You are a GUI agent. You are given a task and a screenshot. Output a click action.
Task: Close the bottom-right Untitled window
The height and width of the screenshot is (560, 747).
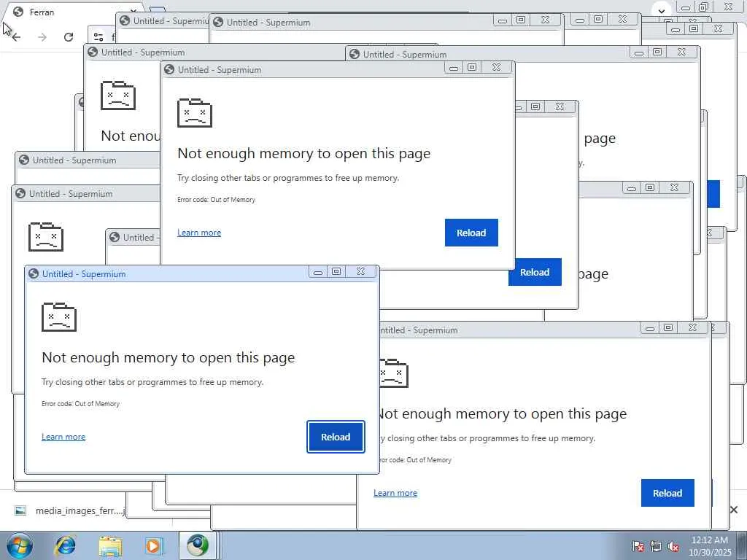point(693,327)
